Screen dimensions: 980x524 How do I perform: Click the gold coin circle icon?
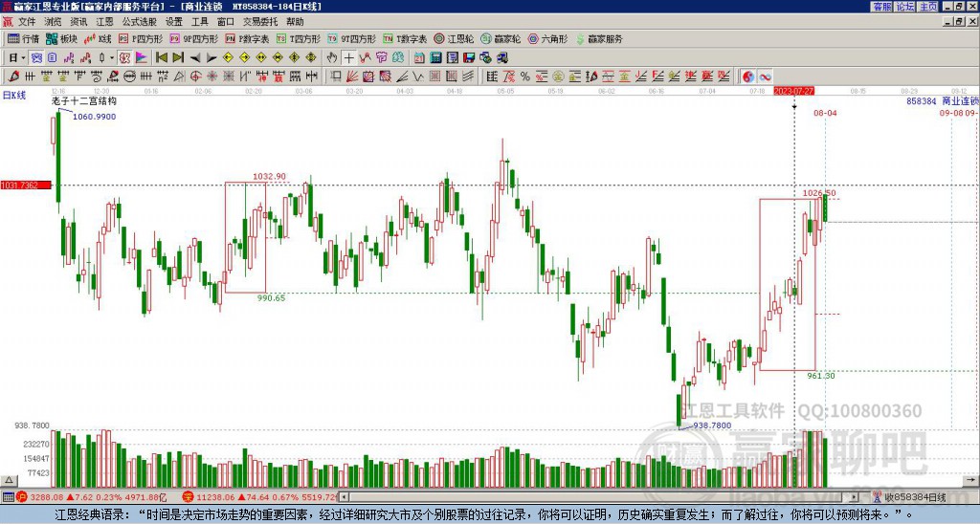click(x=558, y=76)
